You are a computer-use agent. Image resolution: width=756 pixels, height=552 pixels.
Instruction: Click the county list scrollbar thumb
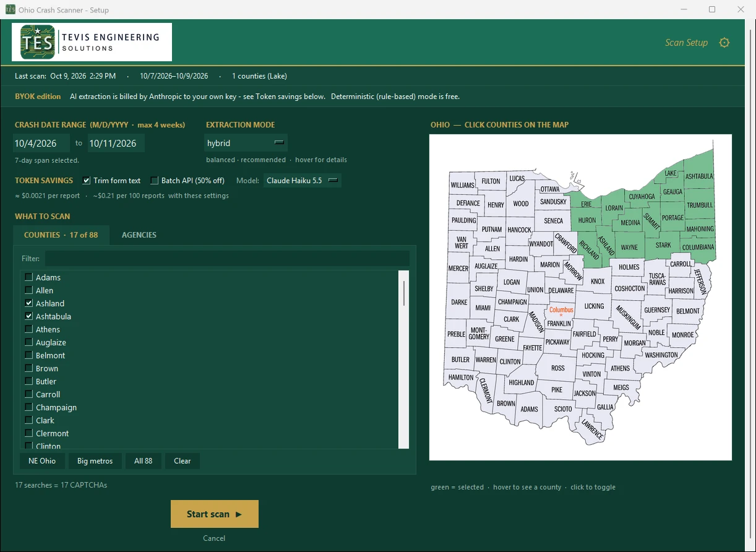pos(404,293)
